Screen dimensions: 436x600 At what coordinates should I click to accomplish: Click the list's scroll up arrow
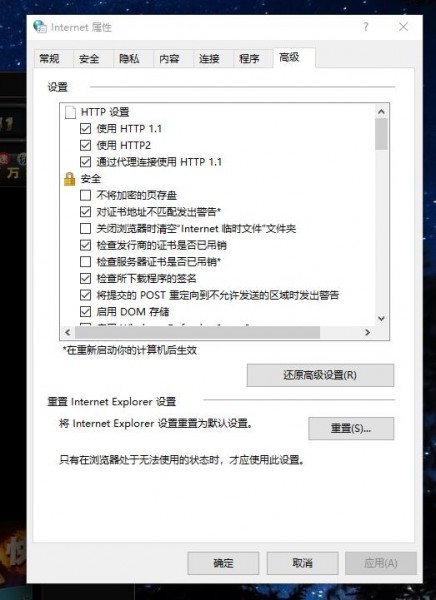pos(381,111)
